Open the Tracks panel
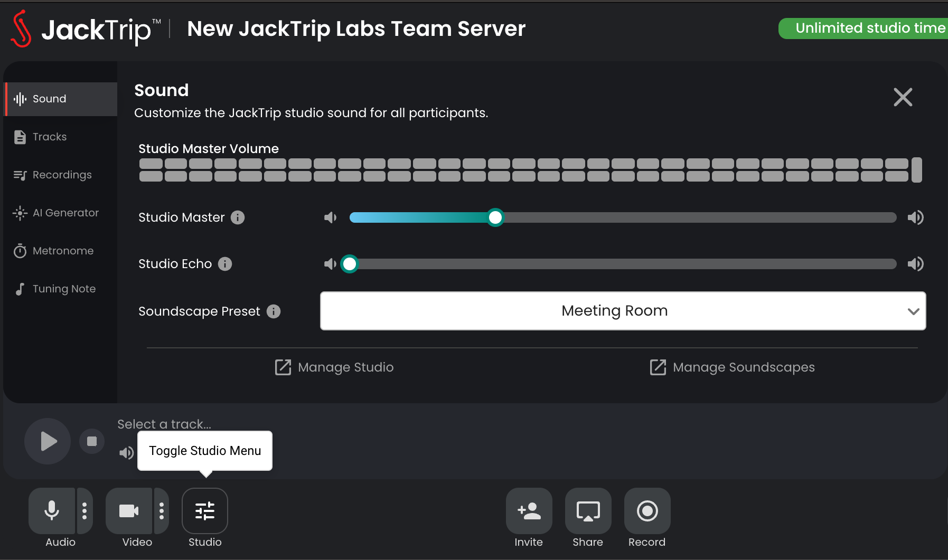Viewport: 948px width, 560px height. (x=48, y=137)
